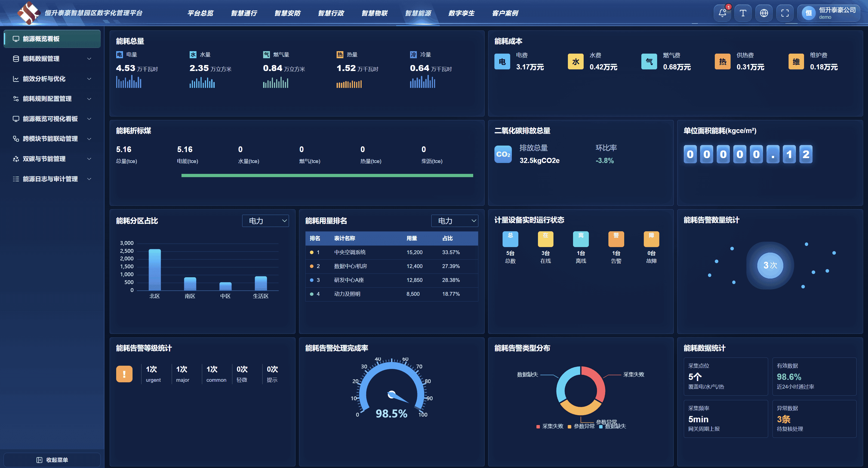Expand the 能源概览可视化看板 sidebar menu
This screenshot has width=868, height=468.
click(x=52, y=119)
